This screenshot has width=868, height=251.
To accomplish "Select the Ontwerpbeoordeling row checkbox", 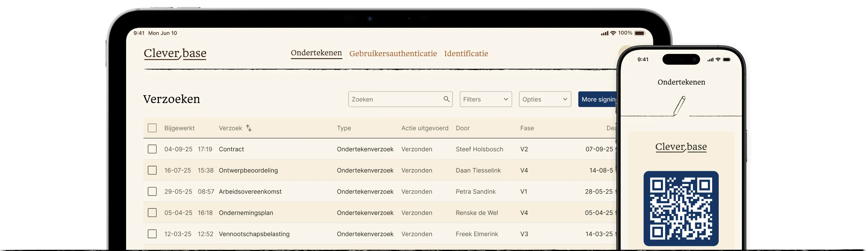I will (152, 170).
